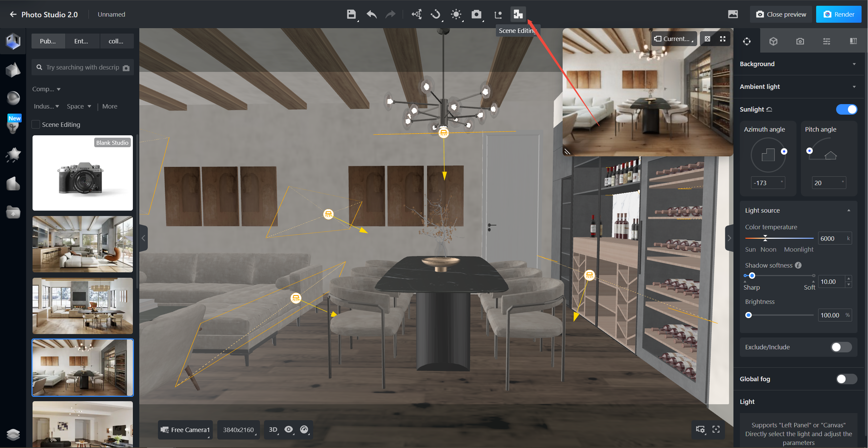This screenshot has width=868, height=448.
Task: Open the Free Camera1 selector
Action: tap(185, 430)
